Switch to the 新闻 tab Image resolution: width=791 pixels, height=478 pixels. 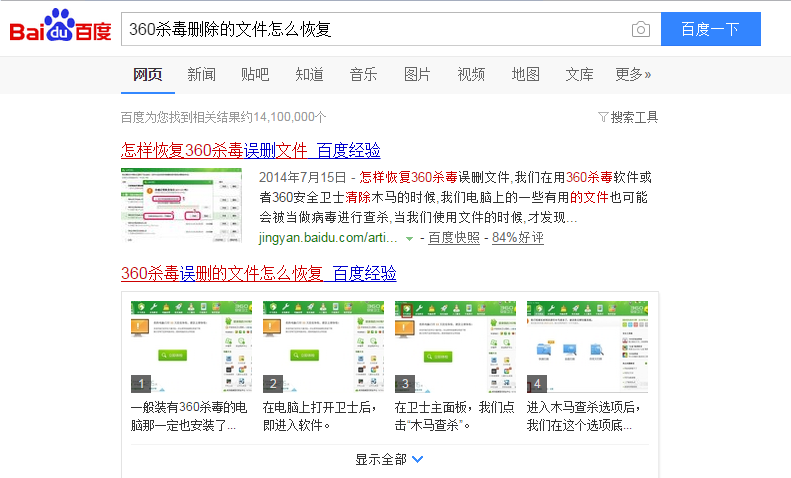click(x=202, y=75)
